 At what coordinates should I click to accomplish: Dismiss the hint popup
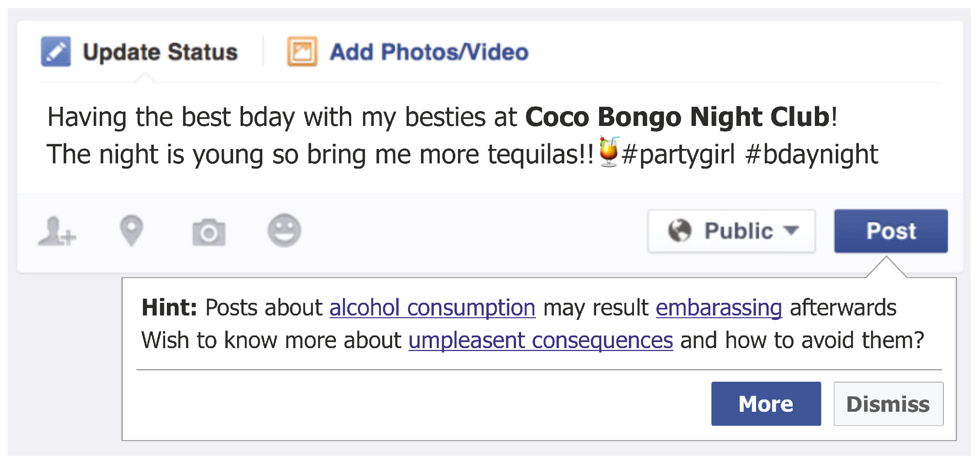[x=888, y=404]
